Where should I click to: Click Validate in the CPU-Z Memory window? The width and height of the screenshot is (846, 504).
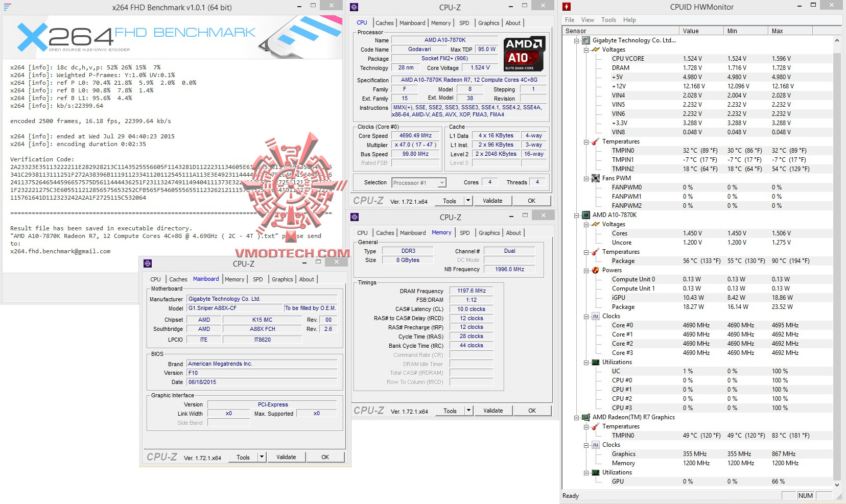point(493,411)
